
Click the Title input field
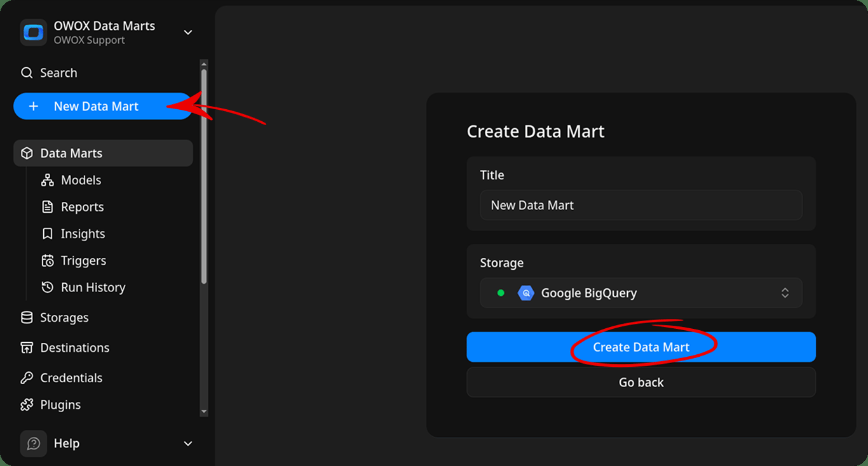[x=641, y=205]
